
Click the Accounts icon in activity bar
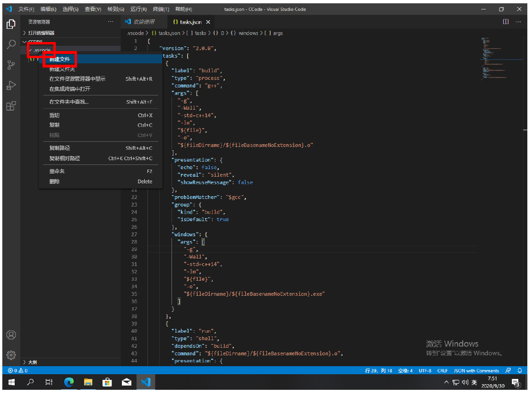[11, 335]
